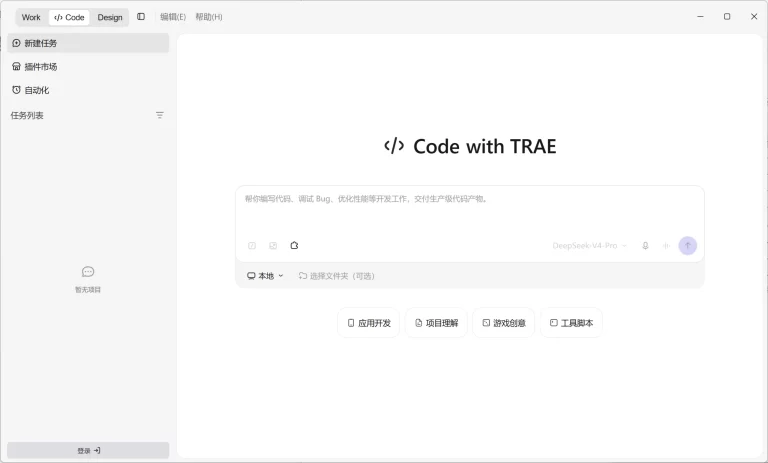Focus the prompt input field
This screenshot has height=463, width=768.
pos(470,212)
